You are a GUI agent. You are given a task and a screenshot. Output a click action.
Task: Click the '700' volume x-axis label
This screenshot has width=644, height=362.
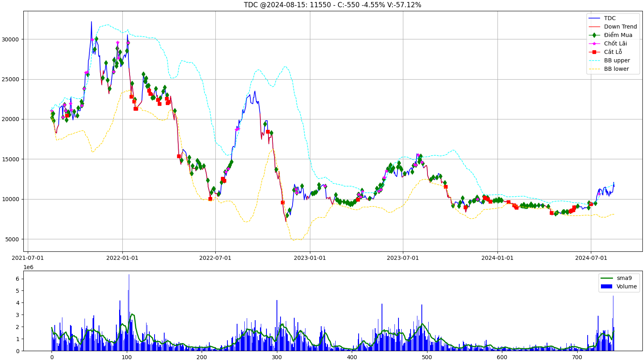577,357
